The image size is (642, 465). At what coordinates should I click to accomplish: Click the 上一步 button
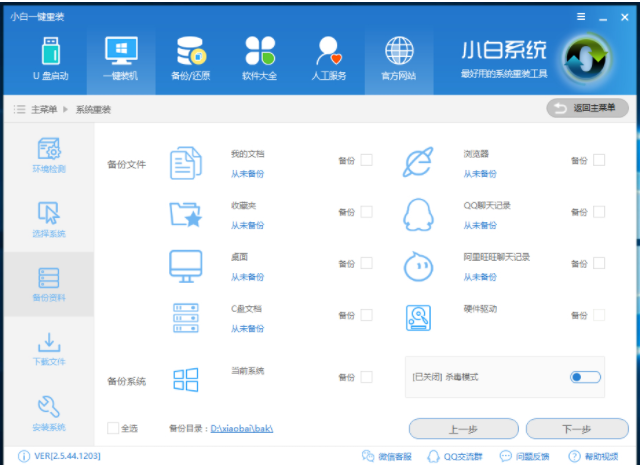[x=463, y=429]
